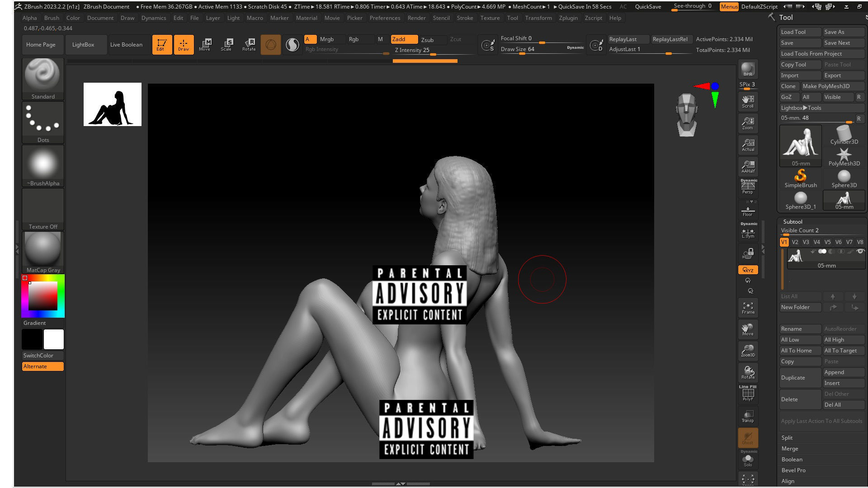The width and height of the screenshot is (868, 488).
Task: Open the Render menu
Action: click(416, 18)
